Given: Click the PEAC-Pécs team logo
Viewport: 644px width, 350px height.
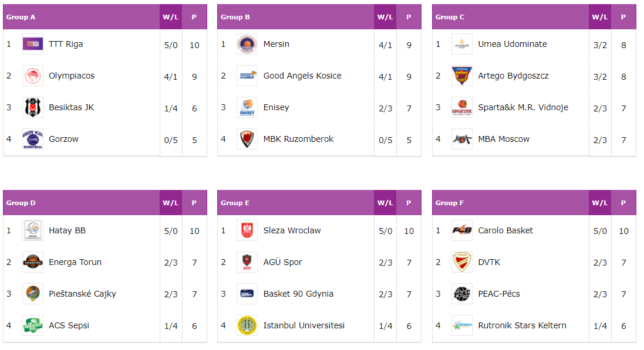Looking at the screenshot, I should (462, 294).
